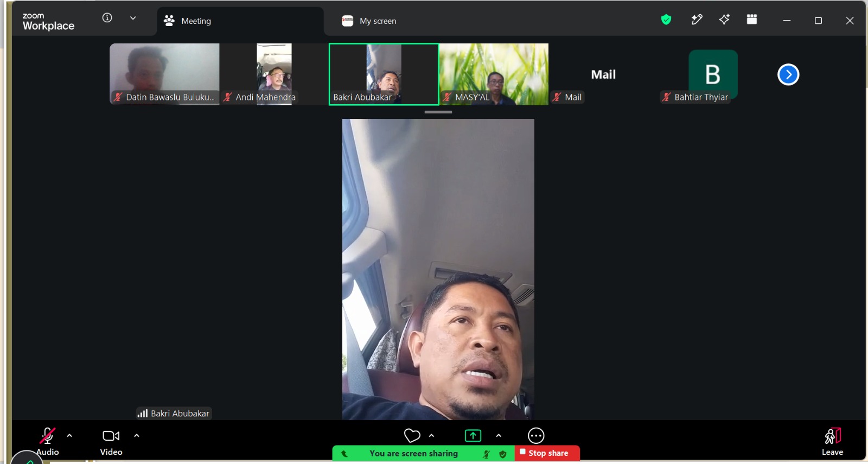Open the More options ellipsis button
The image size is (868, 464).
click(536, 436)
